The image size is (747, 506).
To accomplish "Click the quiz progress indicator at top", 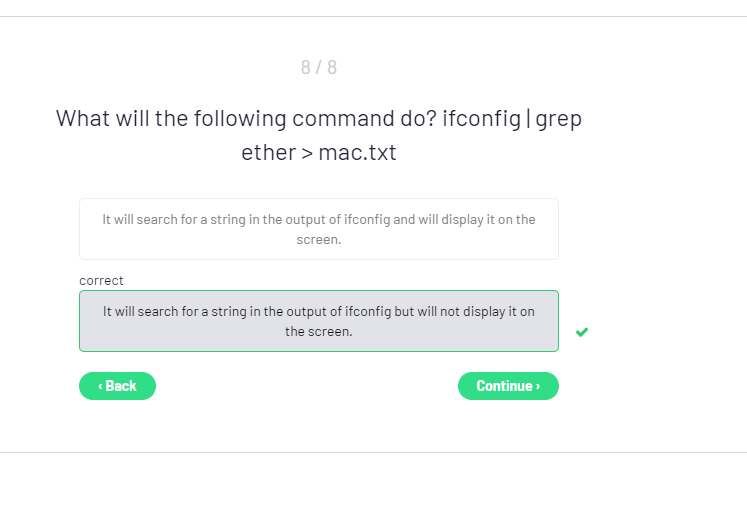I will (x=319, y=68).
